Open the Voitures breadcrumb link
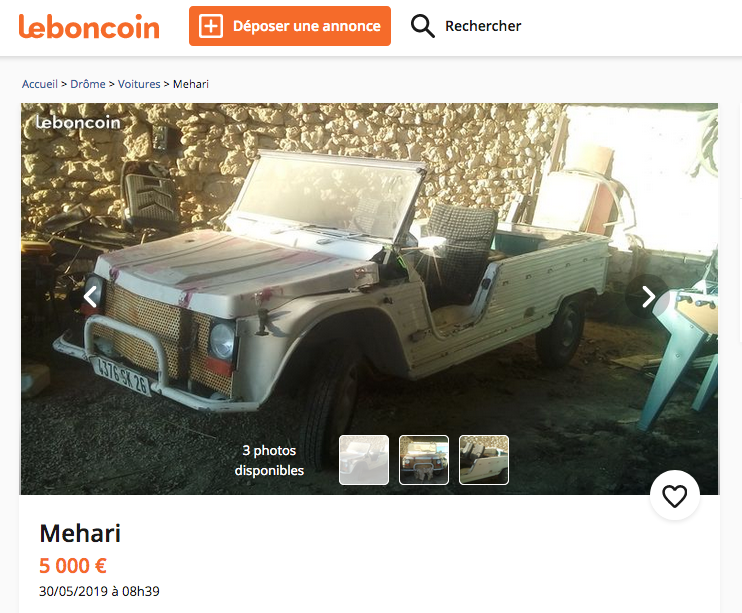Viewport: 742px width, 613px height. (x=139, y=84)
